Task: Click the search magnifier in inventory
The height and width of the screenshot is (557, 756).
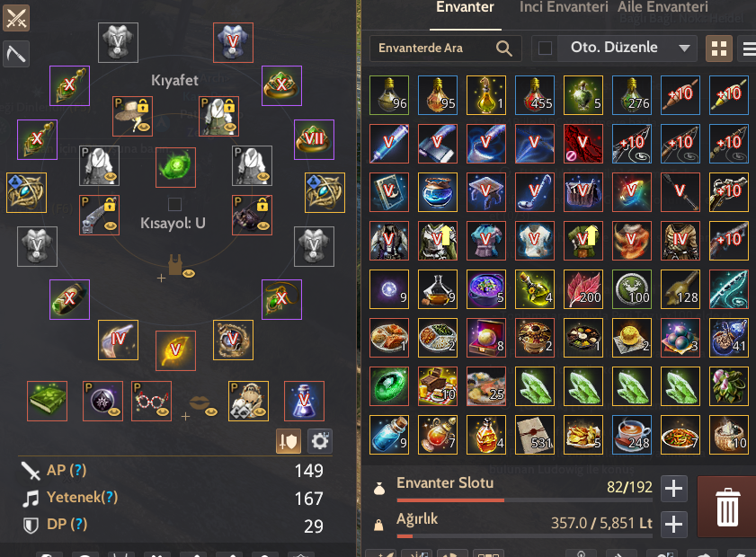Action: [x=503, y=49]
